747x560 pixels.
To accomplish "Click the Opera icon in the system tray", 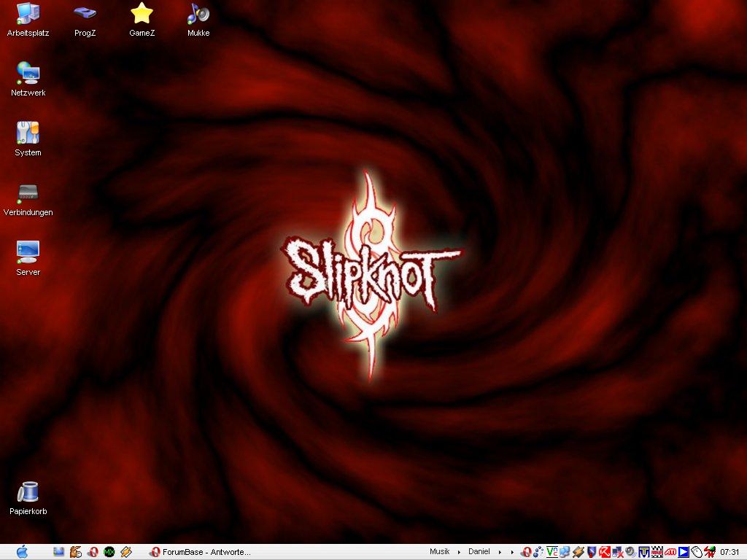I will (x=526, y=552).
